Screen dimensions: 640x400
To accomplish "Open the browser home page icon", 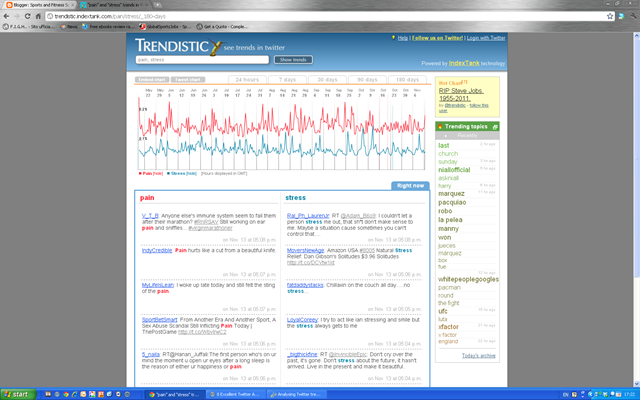I will point(38,16).
